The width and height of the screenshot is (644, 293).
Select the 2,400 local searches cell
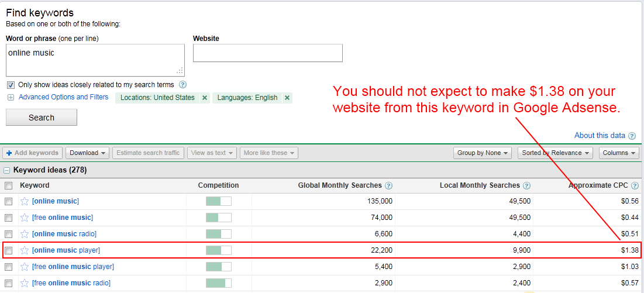521,283
